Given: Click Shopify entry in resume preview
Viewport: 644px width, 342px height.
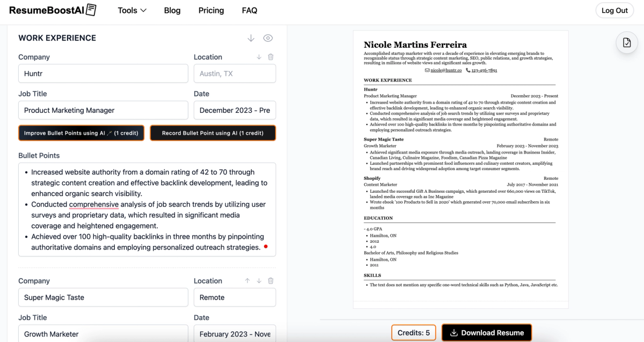Looking at the screenshot, I should click(372, 178).
